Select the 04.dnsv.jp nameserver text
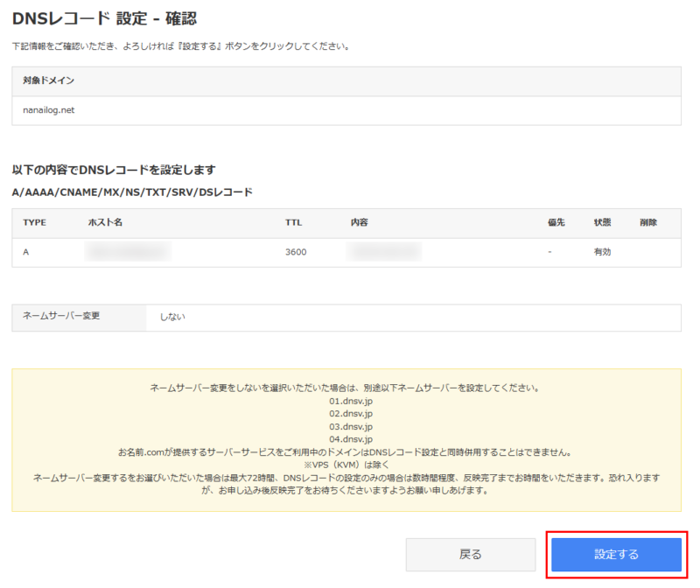 pyautogui.click(x=351, y=438)
